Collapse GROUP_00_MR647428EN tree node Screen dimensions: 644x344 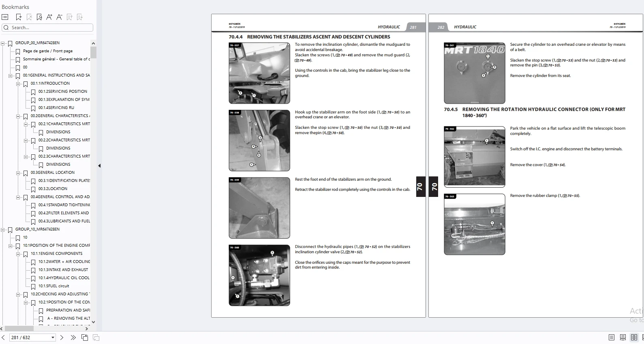3,43
